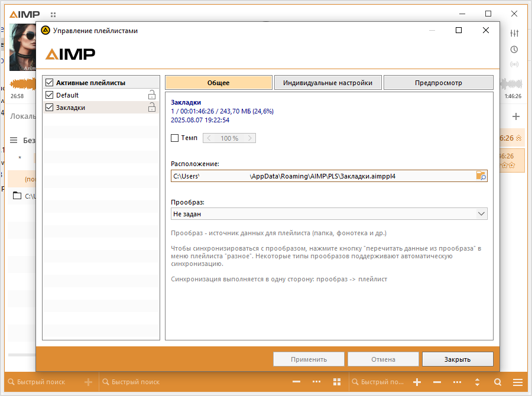
Task: Click the 26:58 elapsed time label
Action: coord(17,96)
